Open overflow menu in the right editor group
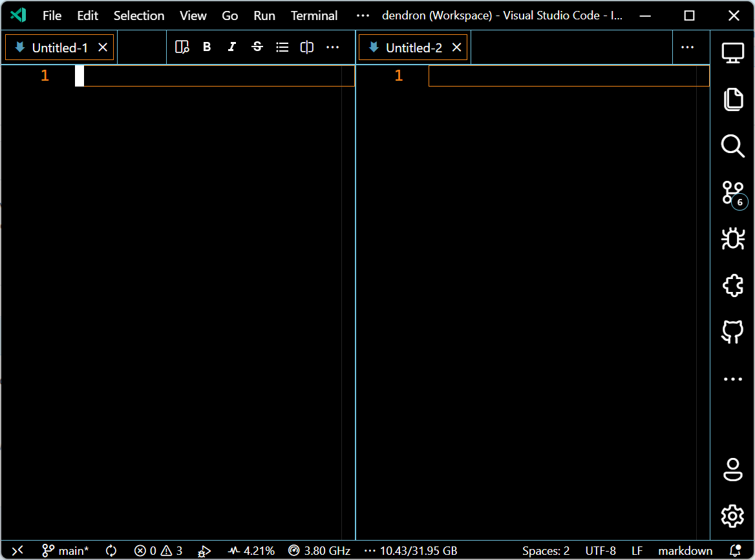The image size is (755, 560). pos(687,47)
